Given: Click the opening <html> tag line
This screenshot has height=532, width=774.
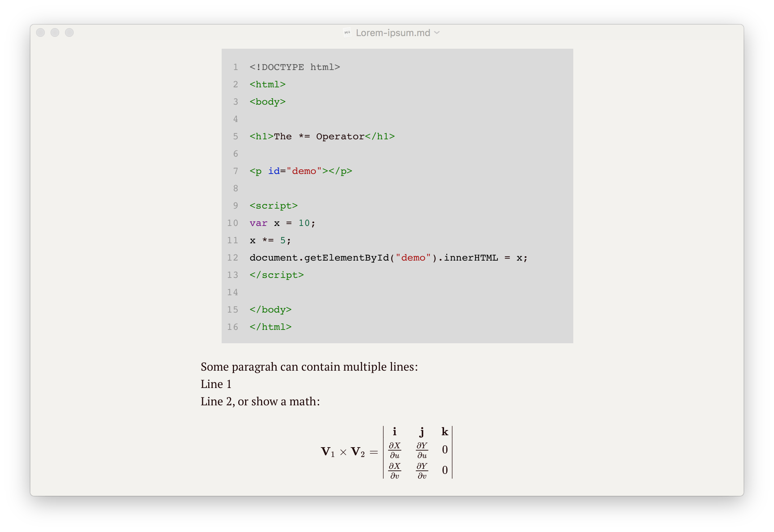Looking at the screenshot, I should (268, 84).
